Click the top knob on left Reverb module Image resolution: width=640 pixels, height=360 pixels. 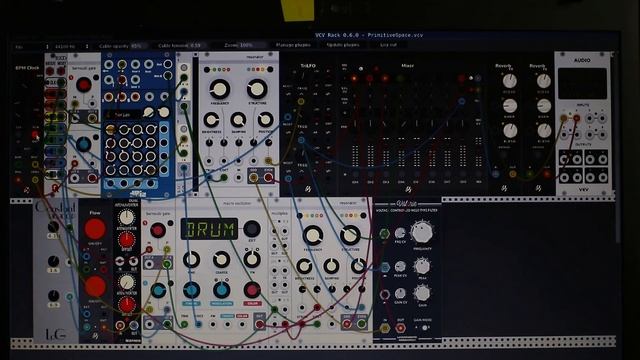pyautogui.click(x=510, y=81)
